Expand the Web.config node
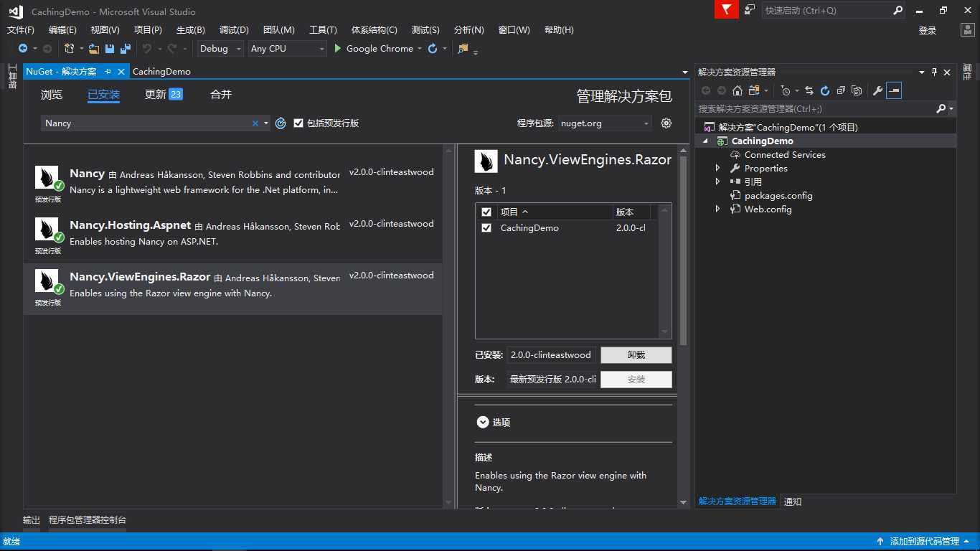Screen dimensions: 980x551 pyautogui.click(x=717, y=209)
